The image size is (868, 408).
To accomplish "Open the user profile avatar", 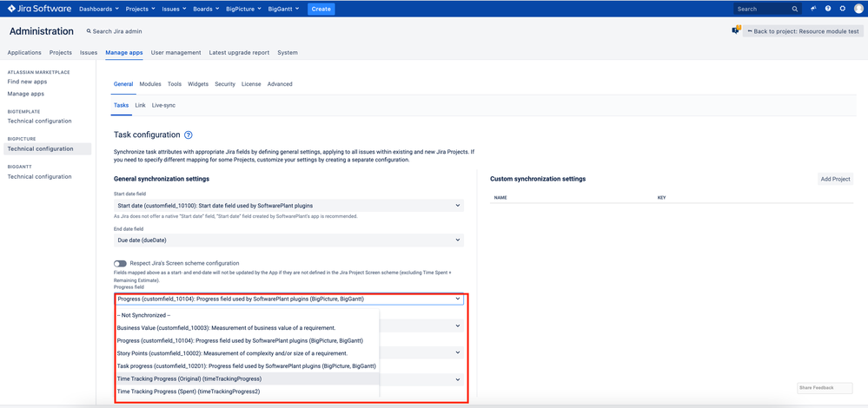I will pyautogui.click(x=858, y=9).
